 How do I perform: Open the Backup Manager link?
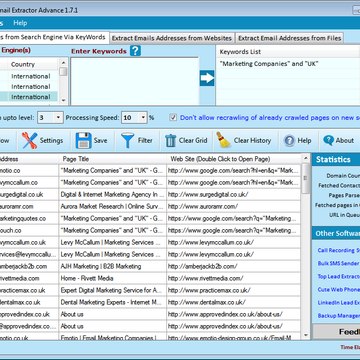[x=338, y=315]
